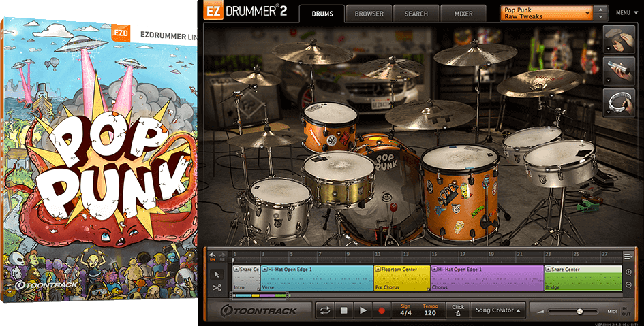Adjust the master volume slider knob
The image size is (644, 326).
pyautogui.click(x=579, y=312)
